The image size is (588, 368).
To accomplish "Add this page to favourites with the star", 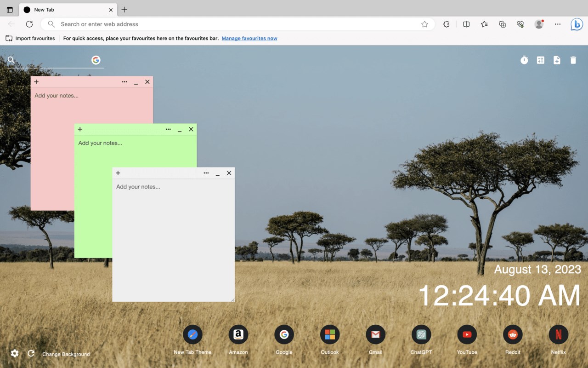I will [x=424, y=24].
